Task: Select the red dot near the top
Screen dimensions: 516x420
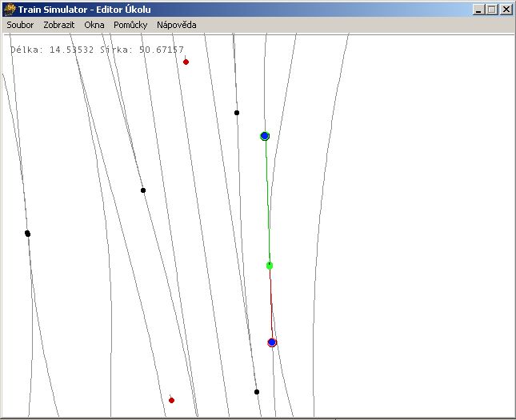Action: click(186, 62)
